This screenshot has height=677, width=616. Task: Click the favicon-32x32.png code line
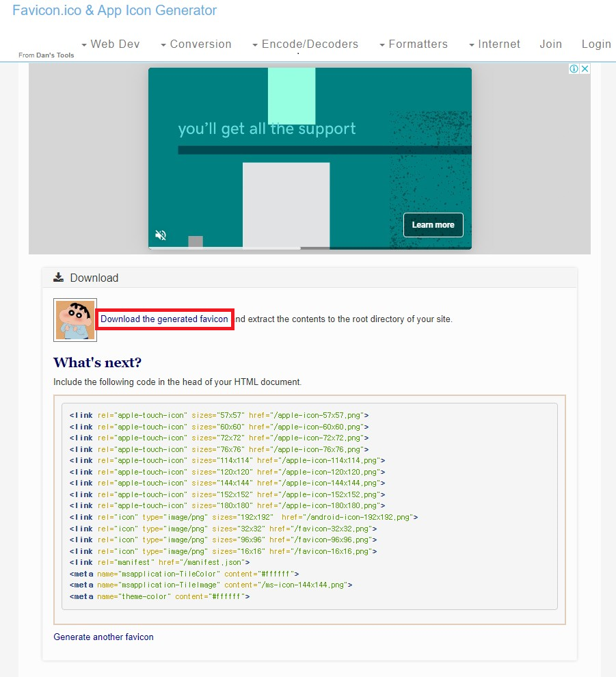click(223, 529)
